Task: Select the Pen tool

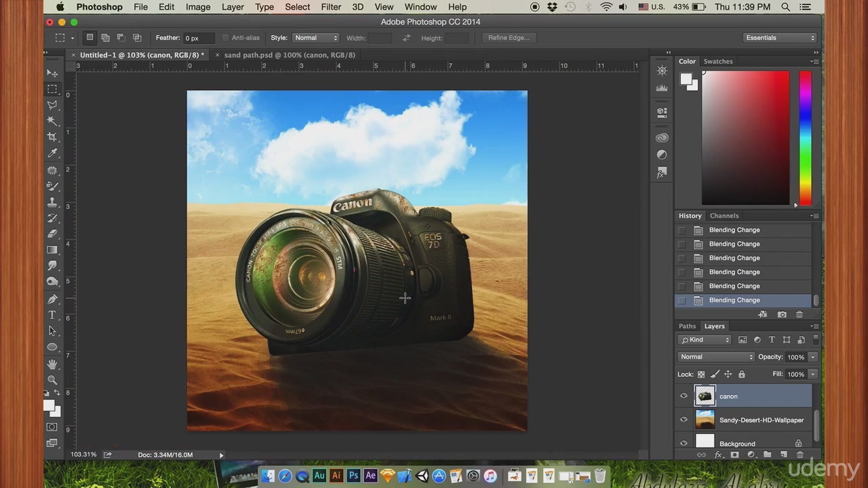Action: pos(52,299)
